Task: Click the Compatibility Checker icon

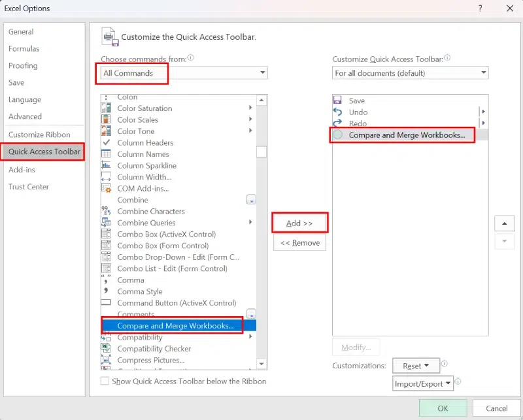Action: pos(106,348)
